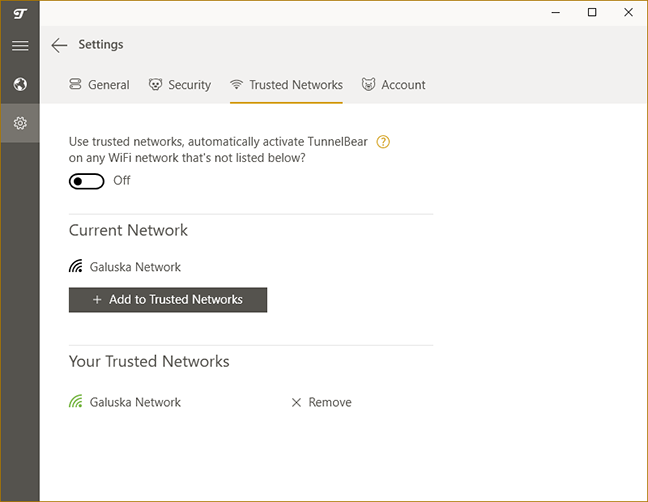Go back using the arrow icon

click(x=59, y=45)
